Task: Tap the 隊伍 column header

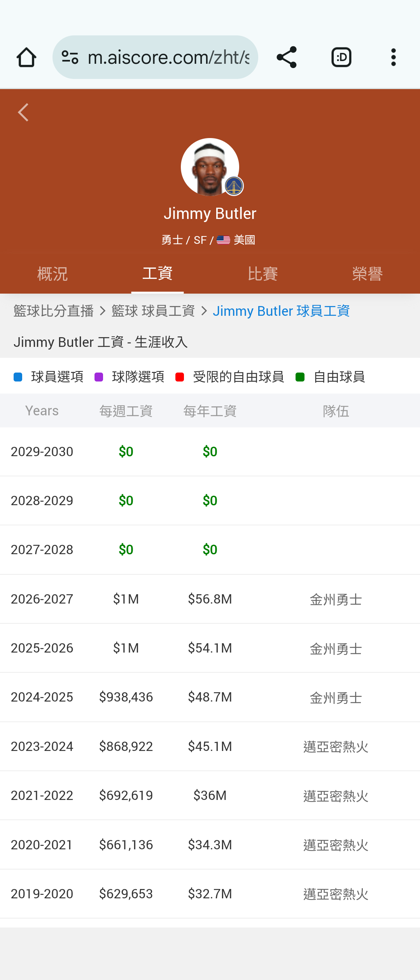Action: pos(336,411)
